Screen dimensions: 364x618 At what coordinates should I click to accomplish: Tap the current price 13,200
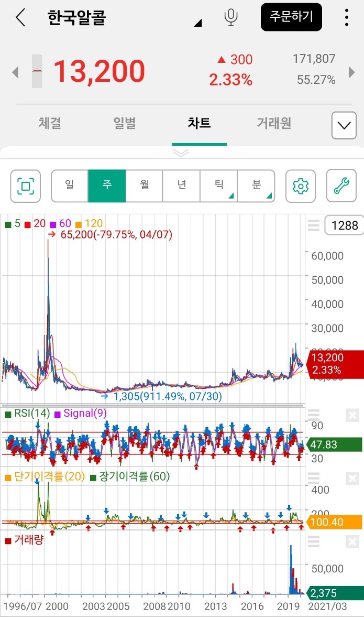pyautogui.click(x=99, y=71)
